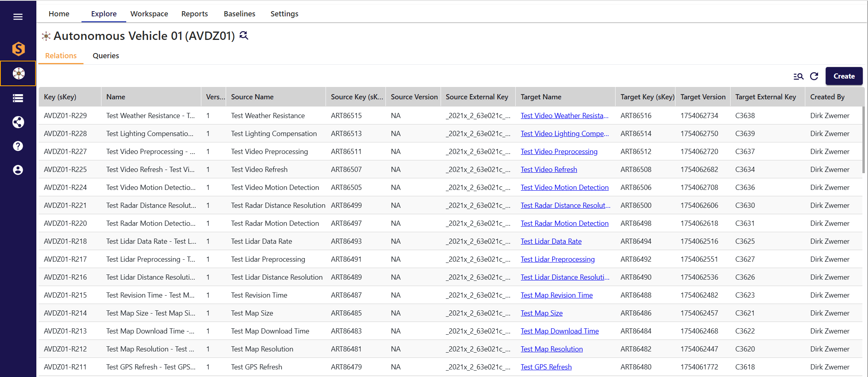This screenshot has width=868, height=377.
Task: Open Test Video Weather Resista... link
Action: tap(564, 116)
